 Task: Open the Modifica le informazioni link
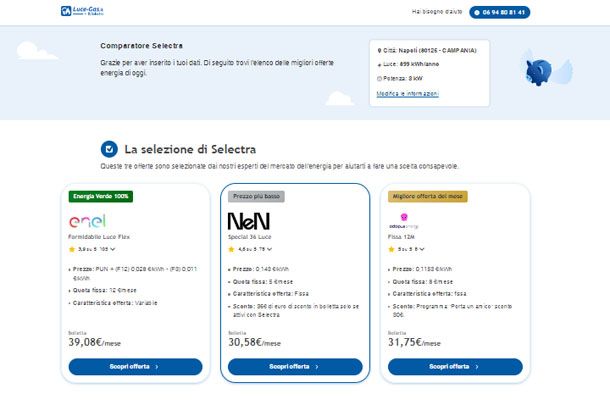(x=407, y=94)
